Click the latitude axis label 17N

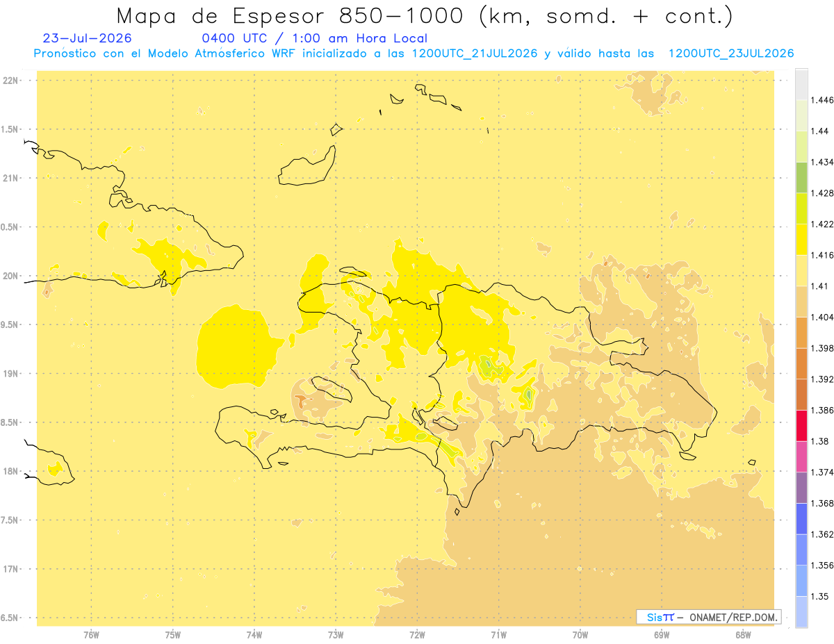tap(12, 569)
